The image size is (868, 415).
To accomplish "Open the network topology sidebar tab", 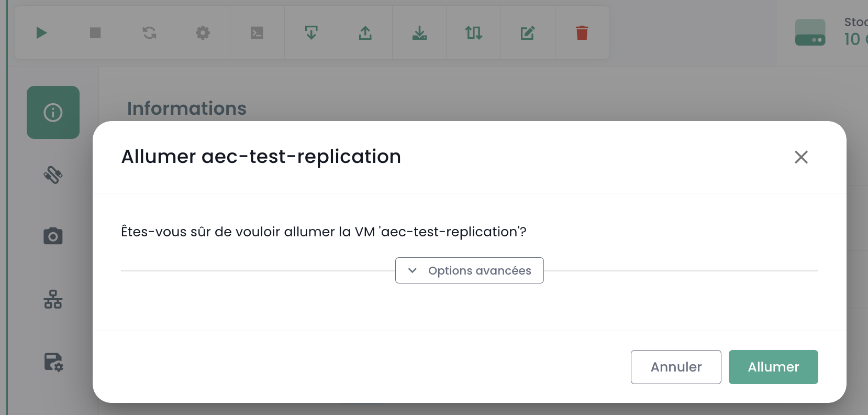I will [x=53, y=299].
